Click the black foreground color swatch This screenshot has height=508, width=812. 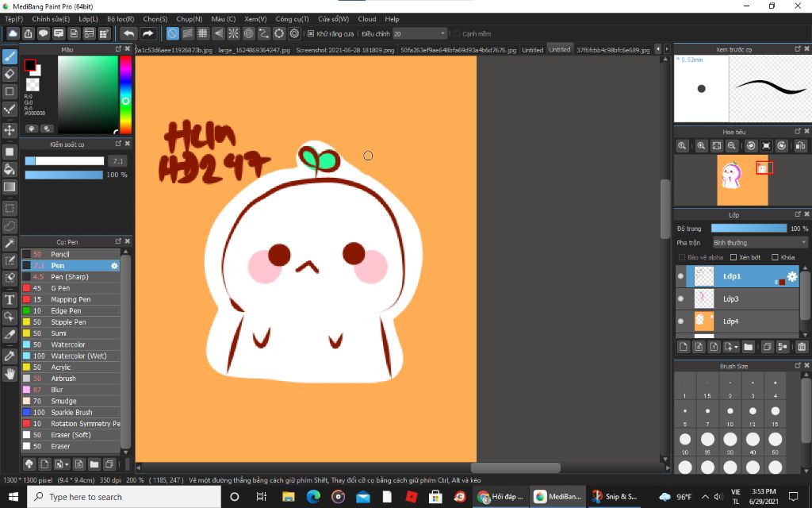30,65
